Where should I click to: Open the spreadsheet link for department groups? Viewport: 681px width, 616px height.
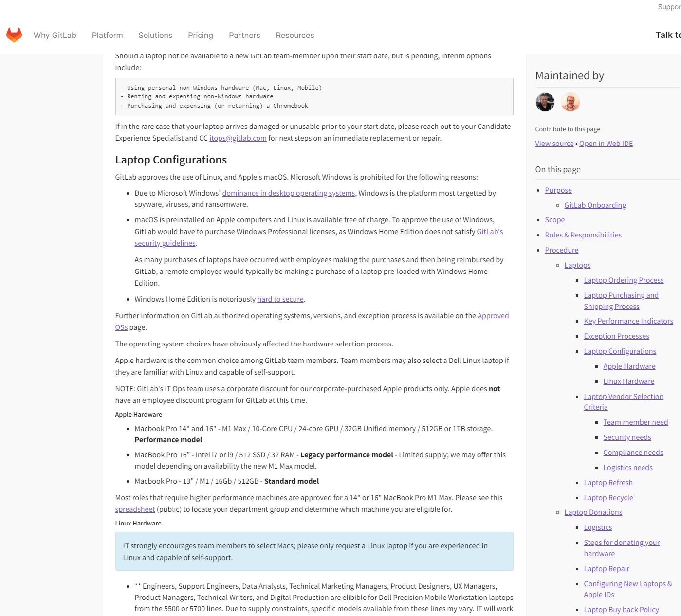coord(135,509)
